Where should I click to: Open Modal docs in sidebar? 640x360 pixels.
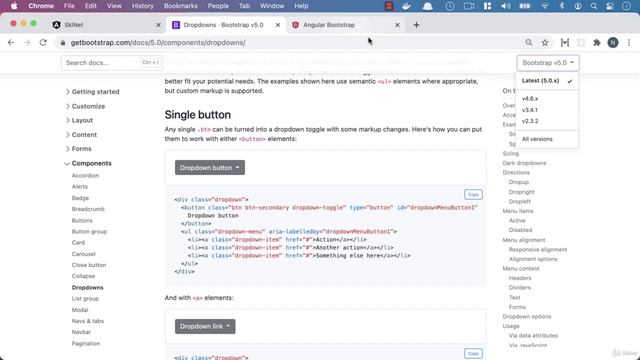80,310
